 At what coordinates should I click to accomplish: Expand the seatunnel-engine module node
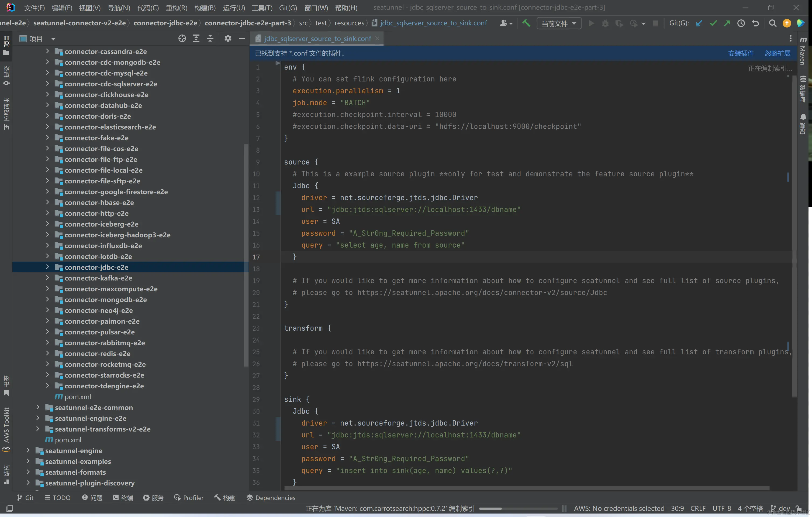pos(28,450)
